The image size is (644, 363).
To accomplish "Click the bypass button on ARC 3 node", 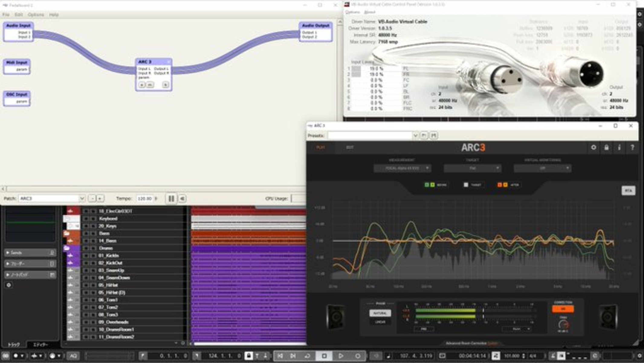I will click(165, 85).
